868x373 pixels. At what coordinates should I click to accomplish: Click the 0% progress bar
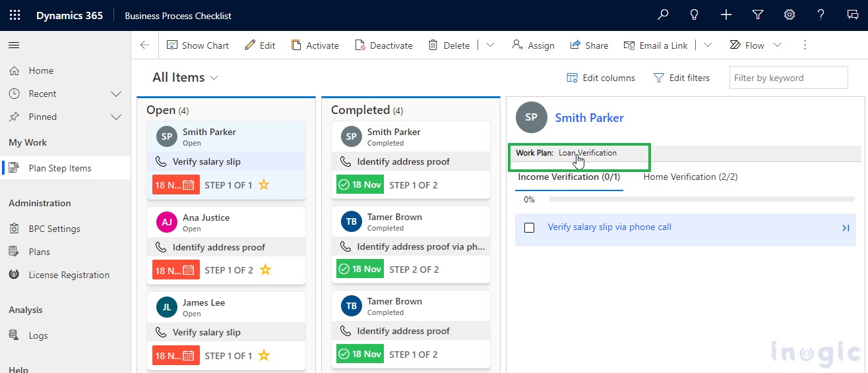point(702,199)
